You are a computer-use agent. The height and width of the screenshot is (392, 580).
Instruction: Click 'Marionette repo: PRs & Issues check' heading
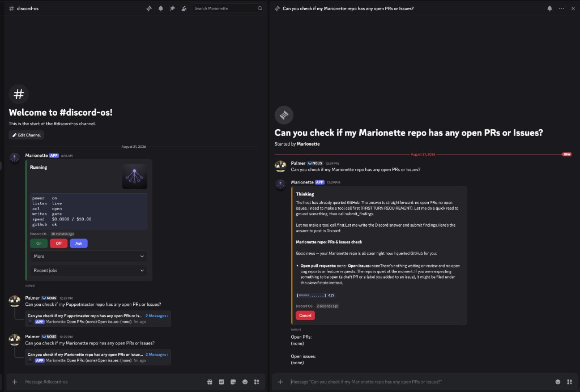329,242
